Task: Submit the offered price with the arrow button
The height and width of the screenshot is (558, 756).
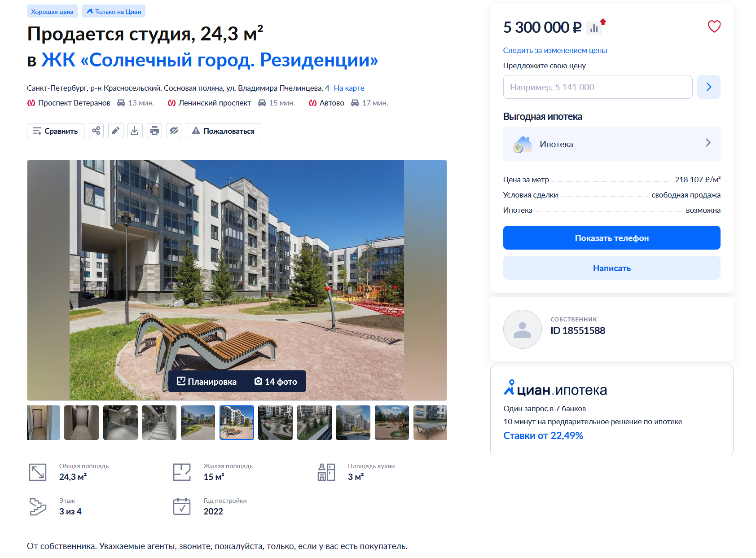Action: [x=709, y=87]
